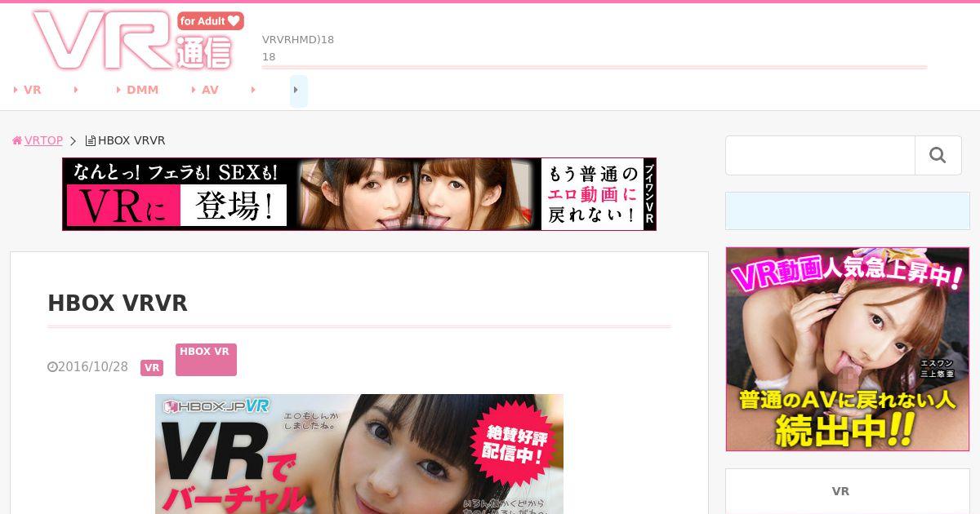
Task: Click the light blue sidebar box
Action: pyautogui.click(x=848, y=210)
